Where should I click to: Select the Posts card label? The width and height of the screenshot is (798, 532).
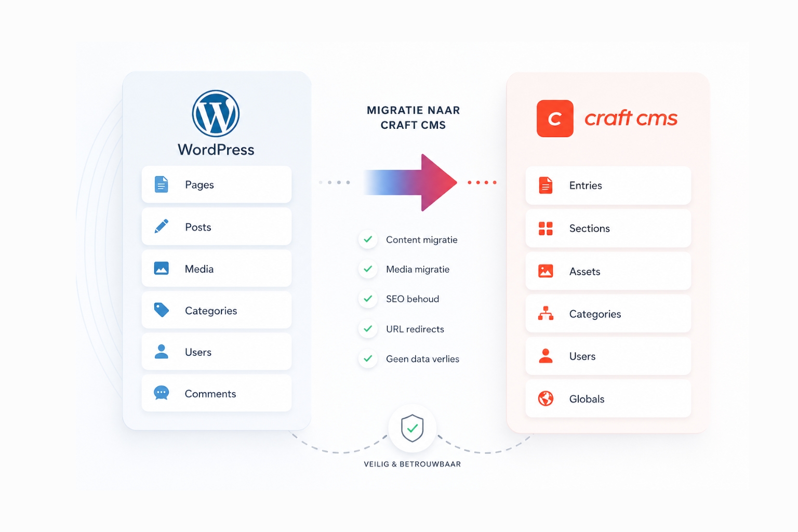(x=198, y=227)
